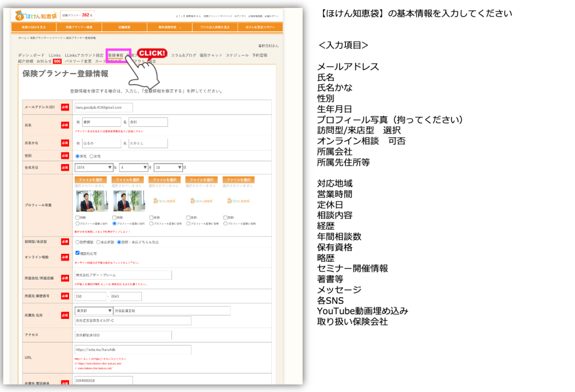This screenshot has width=575, height=392.
Task: Click the URL input field
Action: (x=133, y=350)
